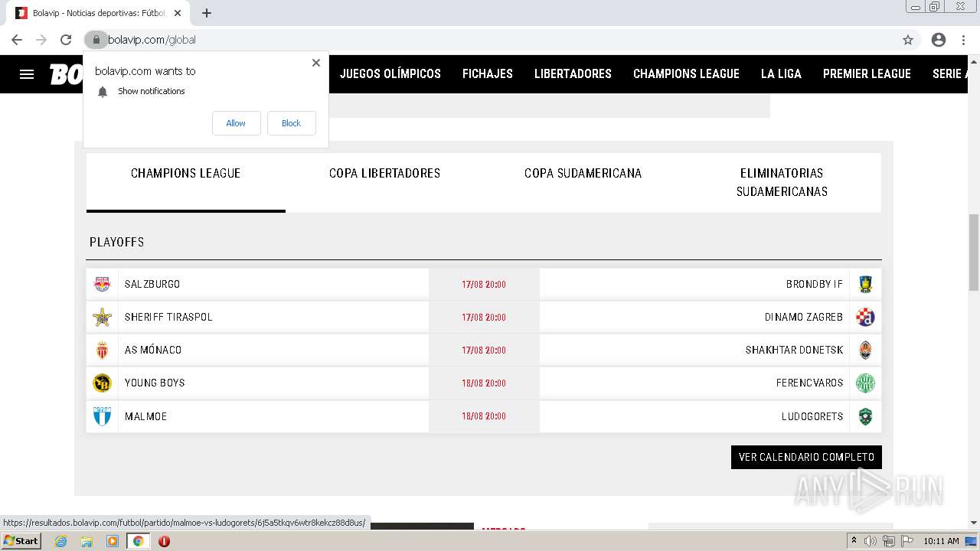The height and width of the screenshot is (551, 980).
Task: Click the address bar URL bolavip.com/global
Action: click(x=152, y=40)
